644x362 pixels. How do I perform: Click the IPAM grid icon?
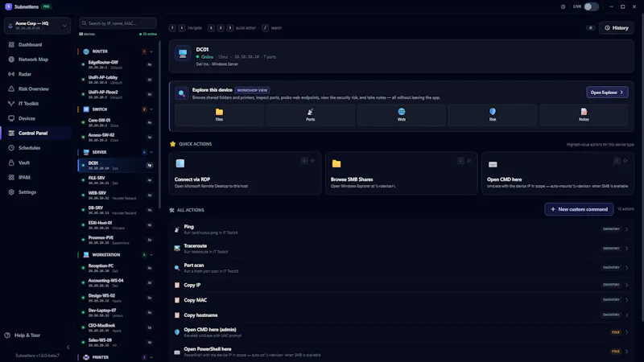[11, 177]
